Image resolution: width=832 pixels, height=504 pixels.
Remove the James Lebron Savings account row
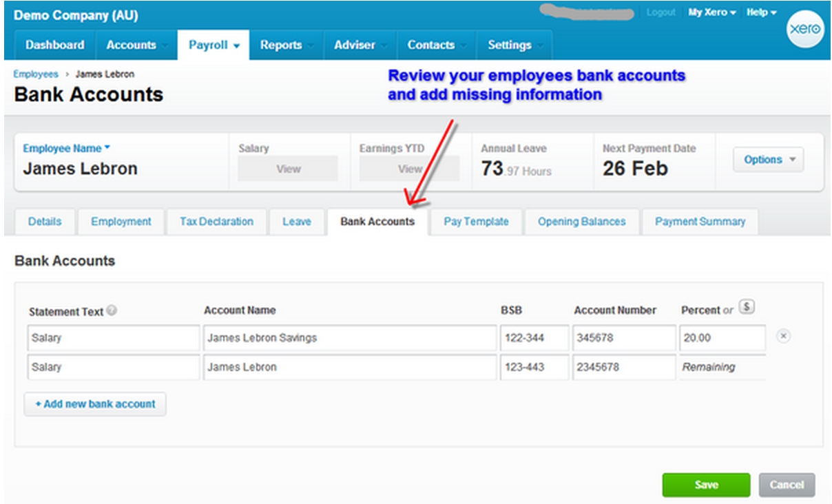point(784,336)
